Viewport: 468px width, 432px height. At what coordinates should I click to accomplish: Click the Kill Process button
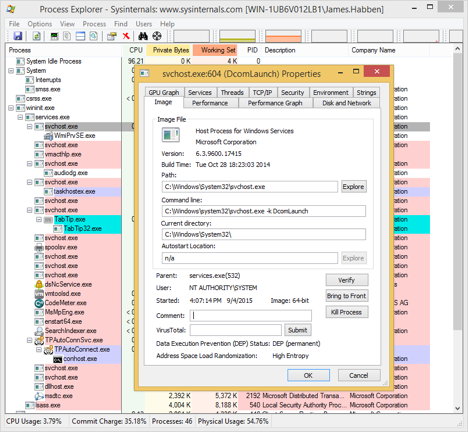347,312
